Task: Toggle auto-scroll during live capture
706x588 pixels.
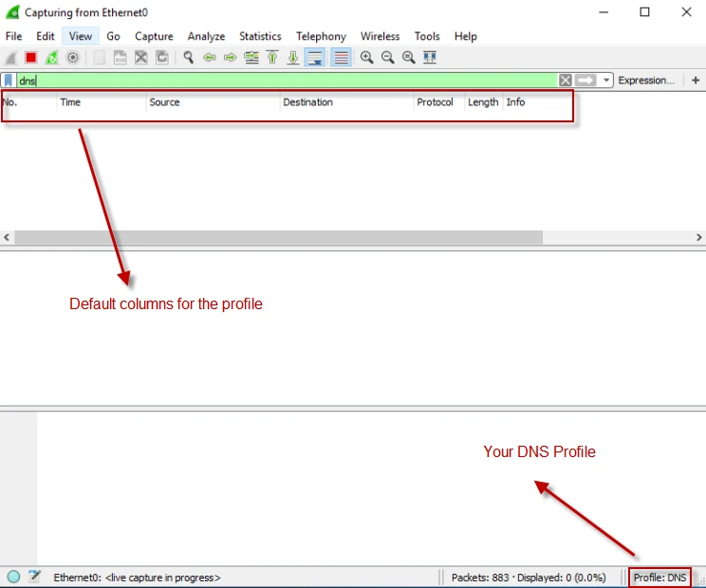Action: pyautogui.click(x=315, y=58)
